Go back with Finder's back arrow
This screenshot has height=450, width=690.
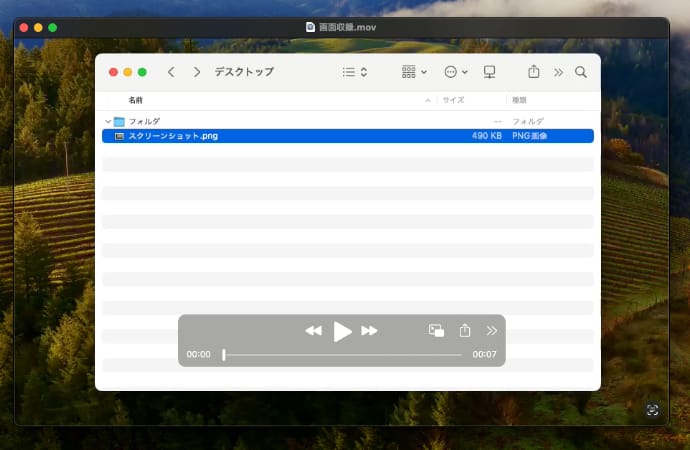coord(171,72)
